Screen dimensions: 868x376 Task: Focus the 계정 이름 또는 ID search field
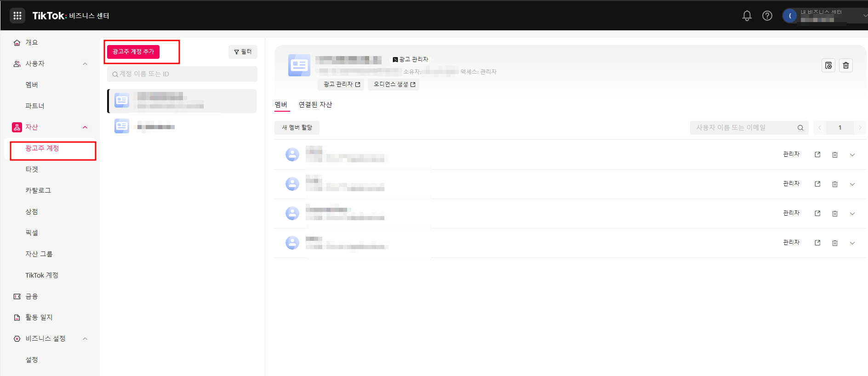pos(182,74)
